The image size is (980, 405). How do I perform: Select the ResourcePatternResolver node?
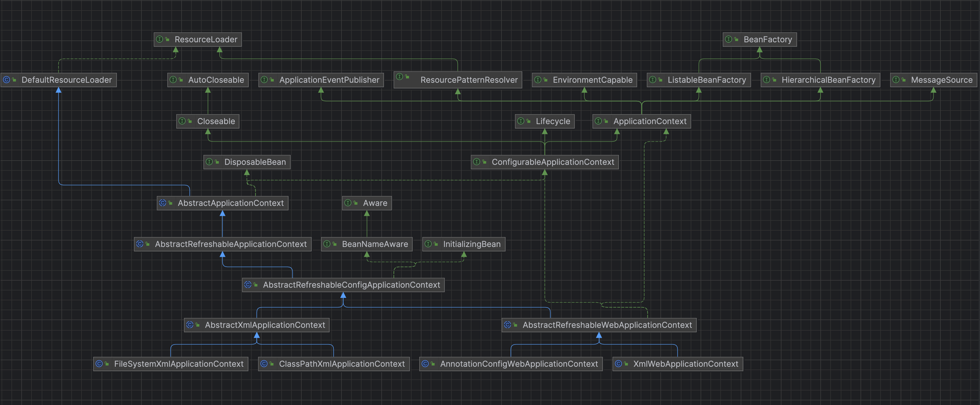click(469, 80)
